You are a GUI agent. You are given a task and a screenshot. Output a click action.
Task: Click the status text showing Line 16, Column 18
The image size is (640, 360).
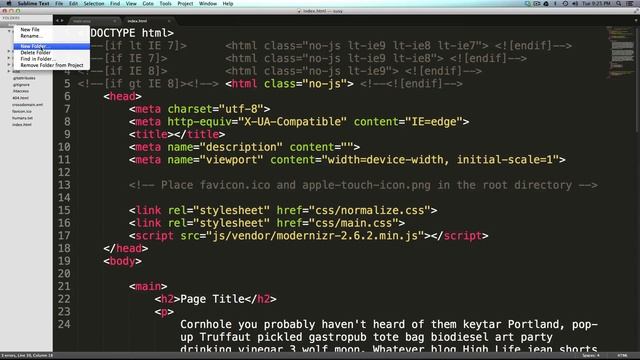[x=27, y=356]
